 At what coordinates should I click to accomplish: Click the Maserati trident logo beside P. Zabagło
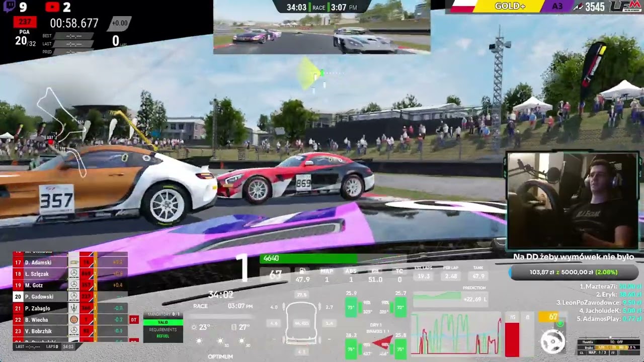point(73,308)
